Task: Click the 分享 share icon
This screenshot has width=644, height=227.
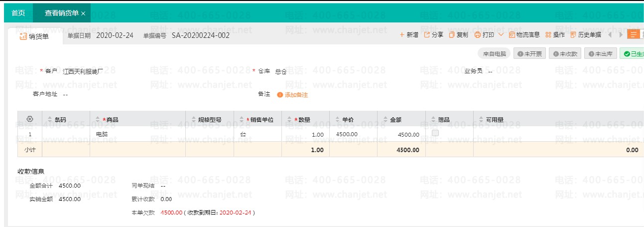Action: [427, 35]
